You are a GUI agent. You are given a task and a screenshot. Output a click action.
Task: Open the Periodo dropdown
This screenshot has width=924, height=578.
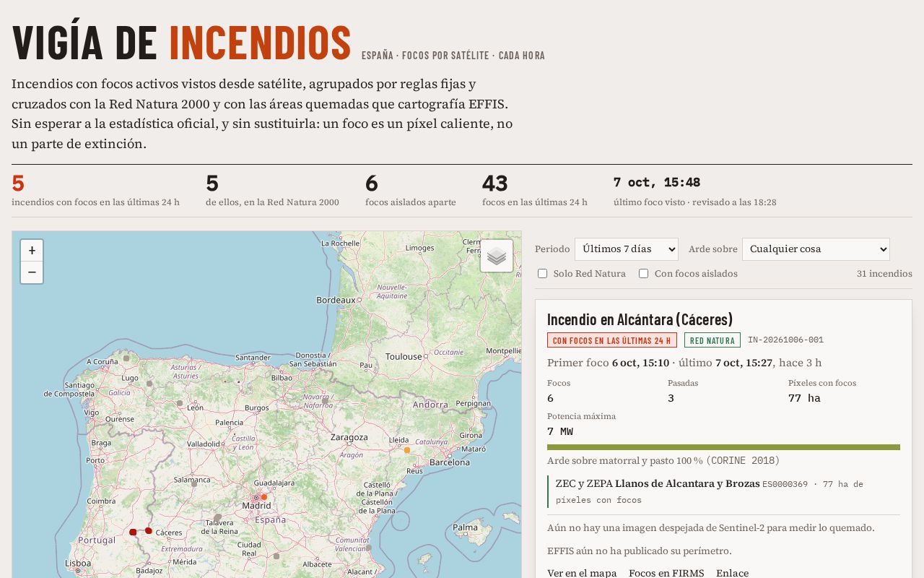point(627,249)
